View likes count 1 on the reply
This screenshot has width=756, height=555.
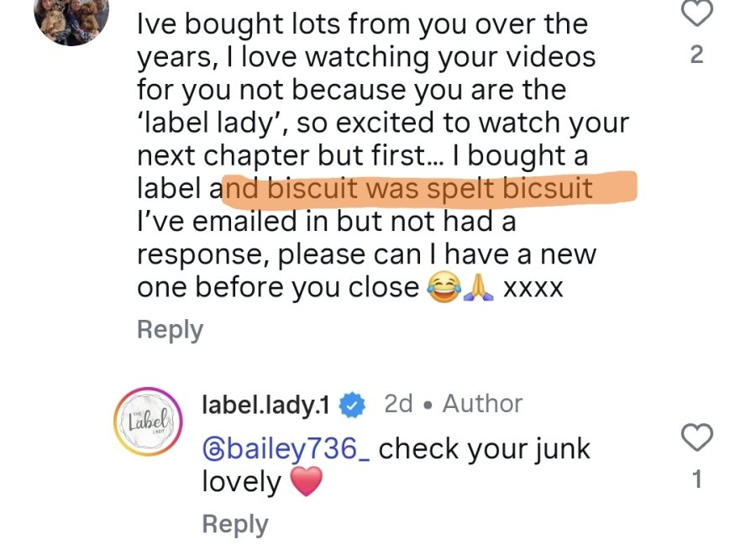click(x=696, y=479)
